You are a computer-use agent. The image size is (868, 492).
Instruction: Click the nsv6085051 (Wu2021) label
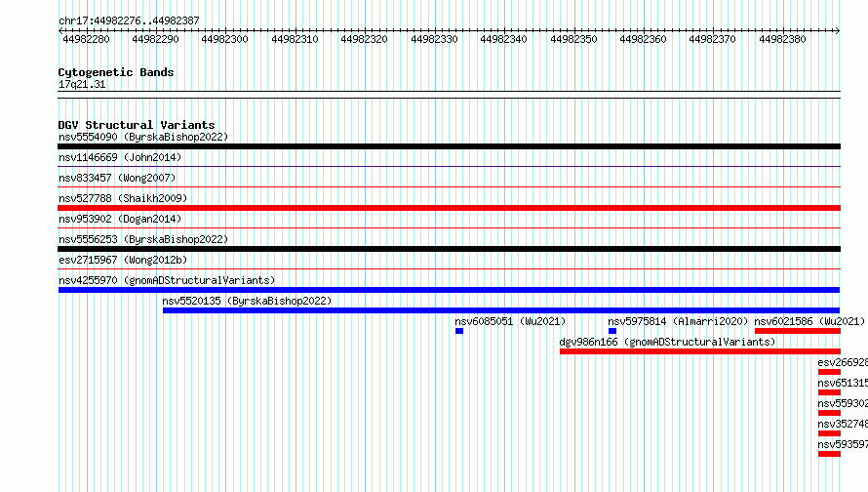point(510,321)
